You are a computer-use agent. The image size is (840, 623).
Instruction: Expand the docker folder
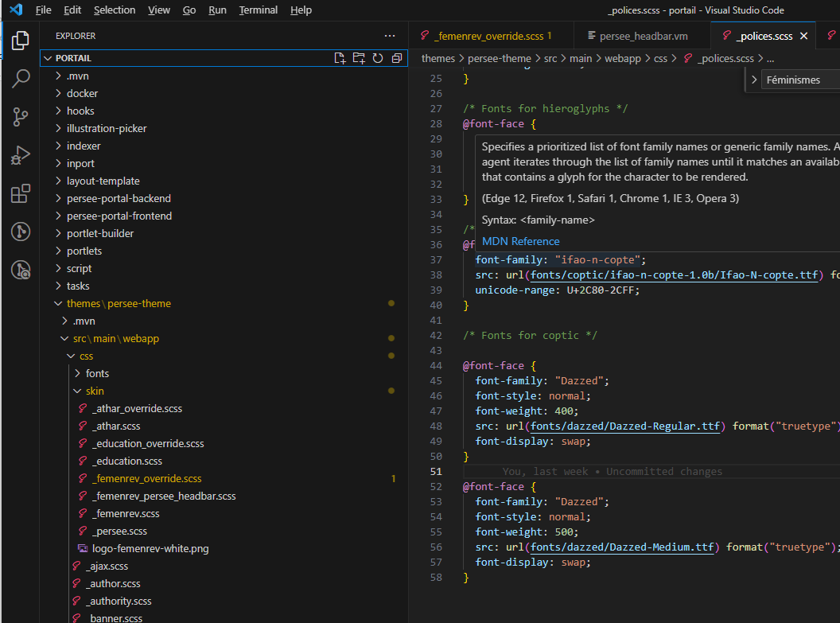click(x=82, y=93)
